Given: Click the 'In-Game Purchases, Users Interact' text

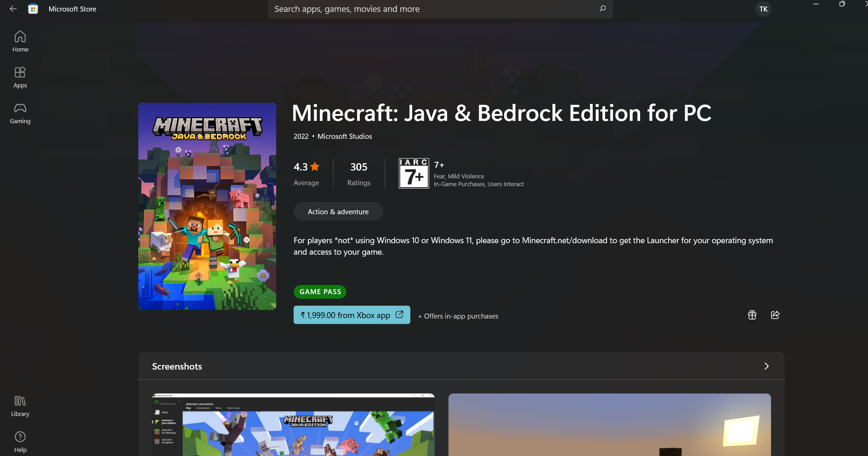Looking at the screenshot, I should [x=479, y=184].
